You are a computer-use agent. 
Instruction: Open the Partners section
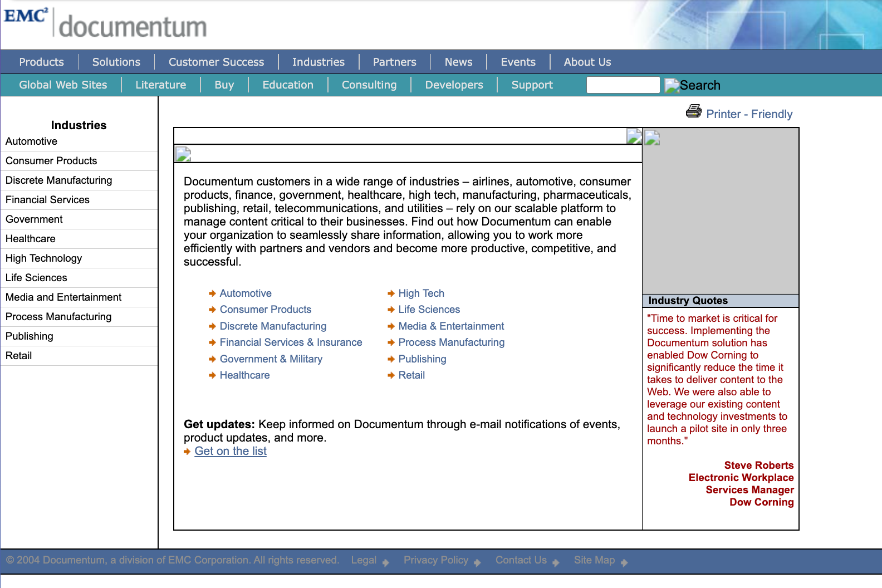[395, 62]
